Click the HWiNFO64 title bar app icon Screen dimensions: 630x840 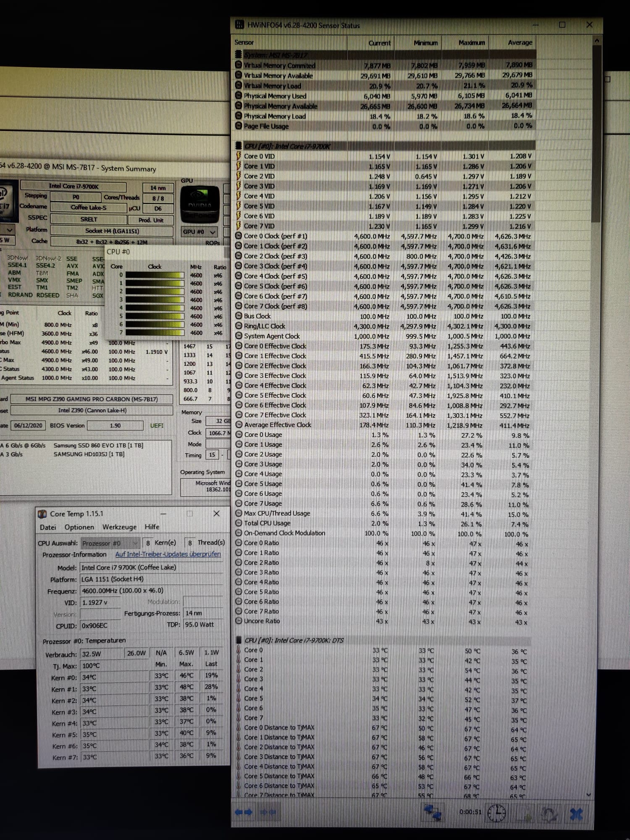[239, 25]
